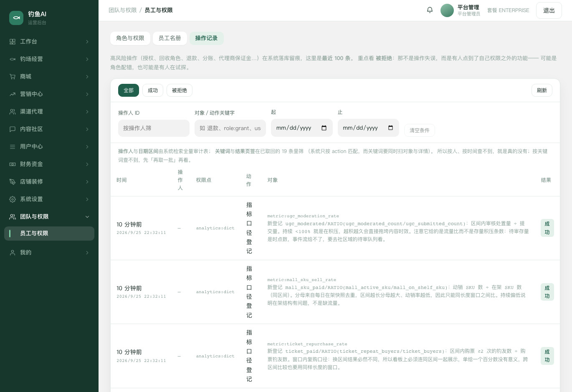Open 员工与权限 sidebar item
This screenshot has width=572, height=392.
click(x=49, y=234)
